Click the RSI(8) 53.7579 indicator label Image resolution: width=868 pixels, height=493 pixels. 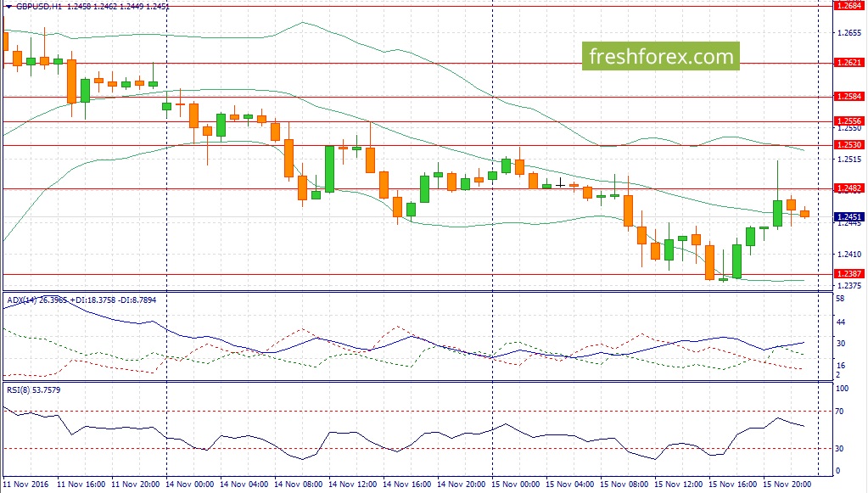(34, 390)
